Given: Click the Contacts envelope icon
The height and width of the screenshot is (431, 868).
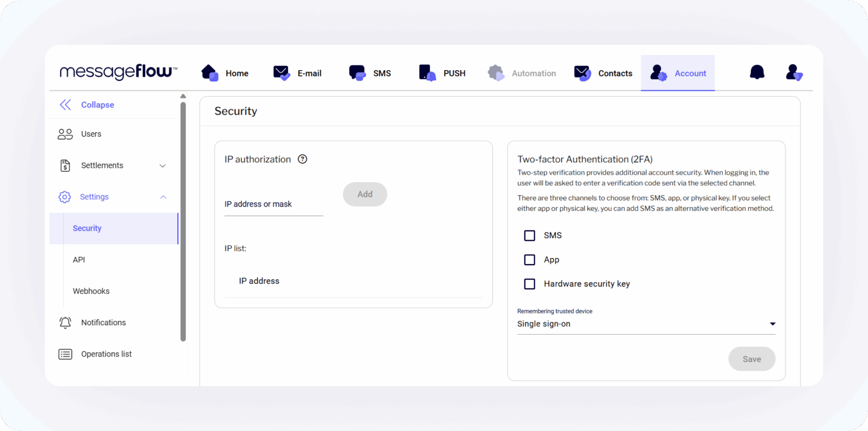Looking at the screenshot, I should click(x=582, y=73).
